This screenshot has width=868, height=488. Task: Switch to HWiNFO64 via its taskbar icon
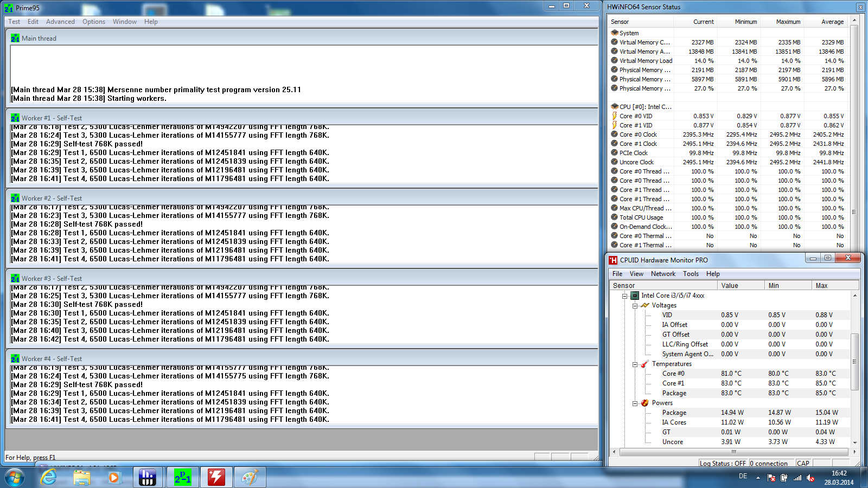(x=148, y=478)
